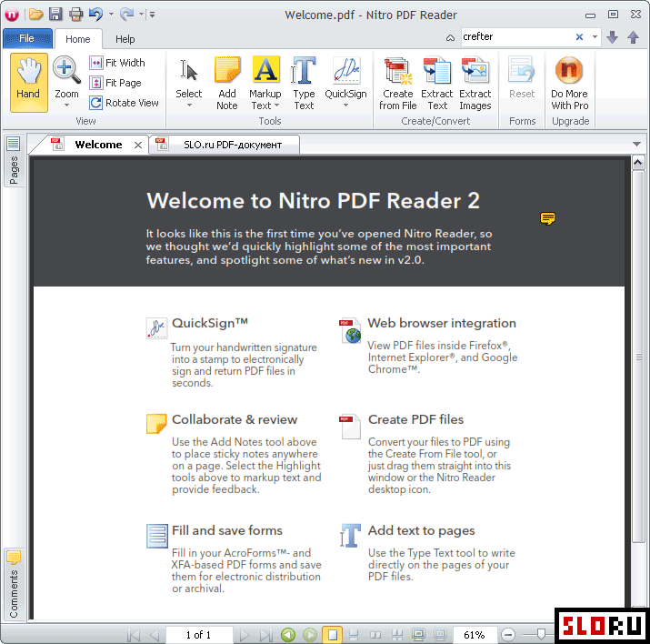Enable continuous page layout mode

coord(354,635)
